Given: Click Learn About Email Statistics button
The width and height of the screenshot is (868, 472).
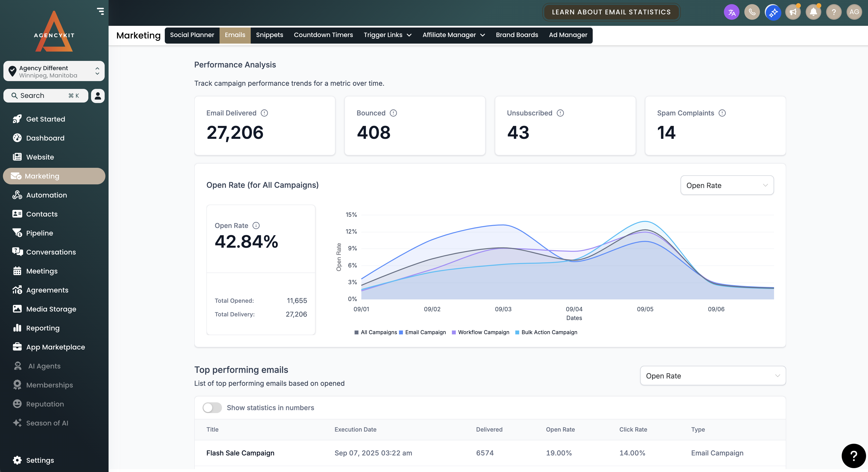Looking at the screenshot, I should pyautogui.click(x=611, y=12).
